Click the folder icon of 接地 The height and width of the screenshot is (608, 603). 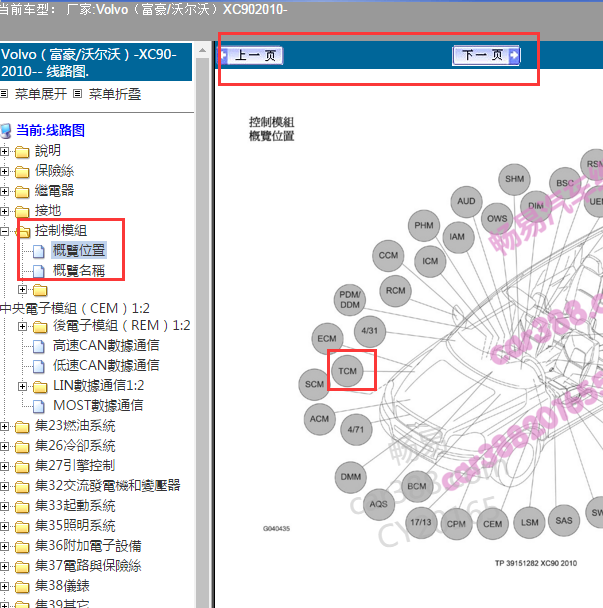coord(22,212)
